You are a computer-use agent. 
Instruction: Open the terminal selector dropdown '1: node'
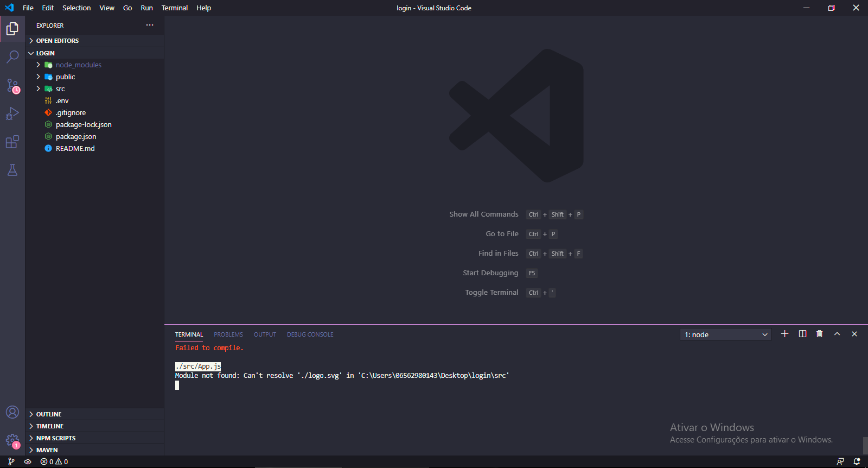(725, 334)
